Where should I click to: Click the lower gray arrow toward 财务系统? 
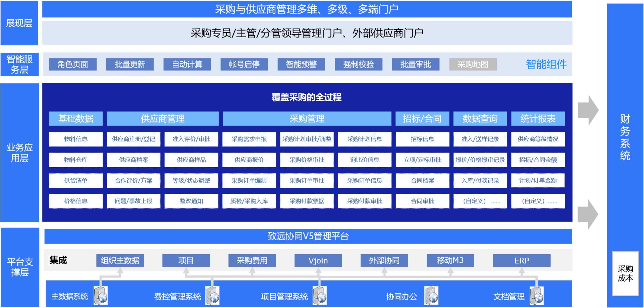click(x=588, y=214)
